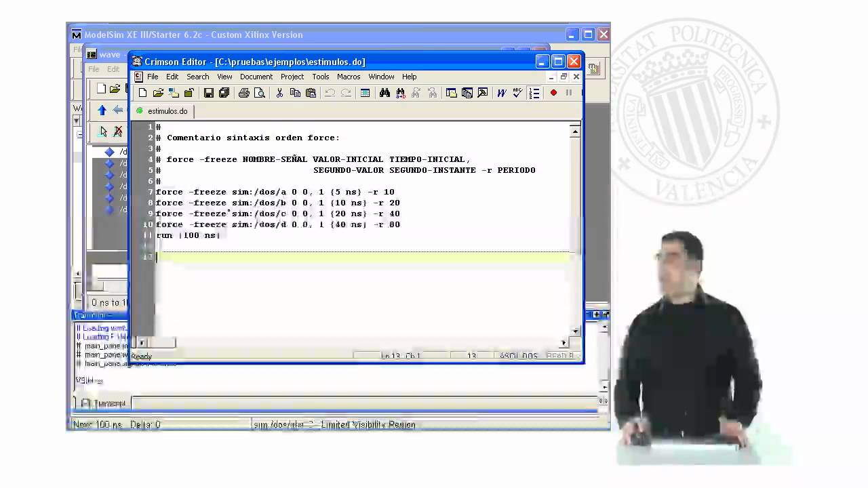Open the Window menu

tap(381, 77)
